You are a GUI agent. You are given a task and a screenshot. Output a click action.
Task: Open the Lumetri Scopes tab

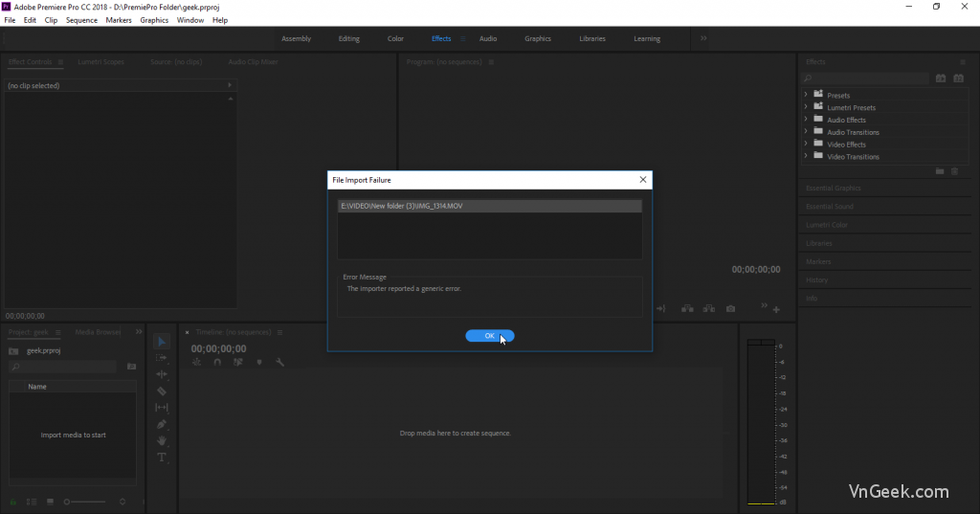(x=100, y=62)
